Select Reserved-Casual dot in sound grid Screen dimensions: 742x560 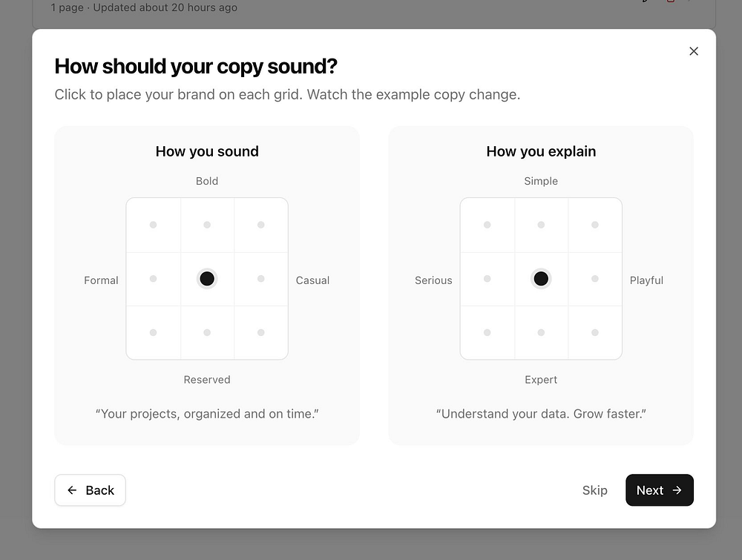[261, 333]
